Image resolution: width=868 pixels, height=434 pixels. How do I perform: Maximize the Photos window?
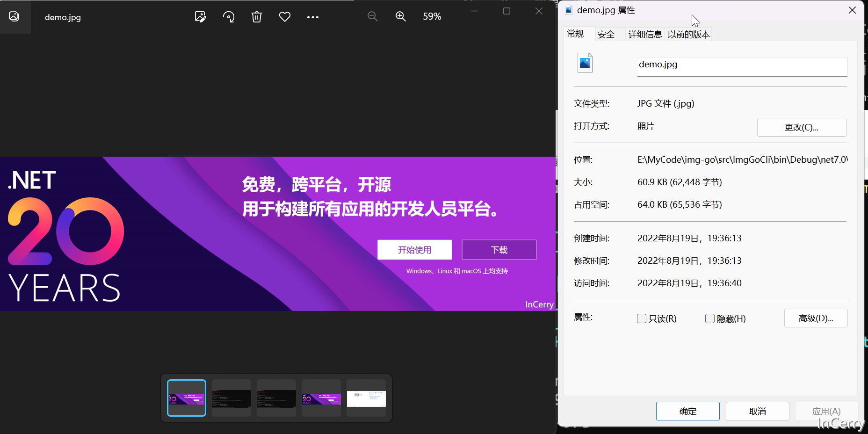click(506, 11)
